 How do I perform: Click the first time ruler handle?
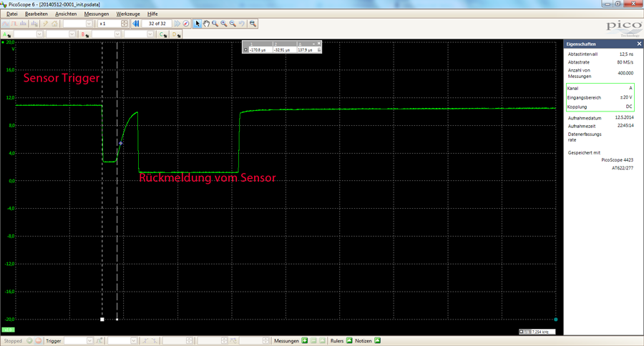point(102,320)
